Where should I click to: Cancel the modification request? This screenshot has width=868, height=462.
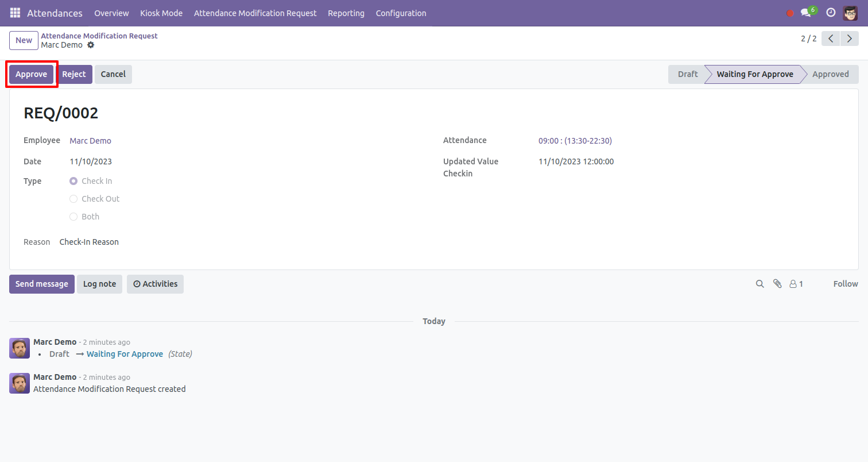113,74
